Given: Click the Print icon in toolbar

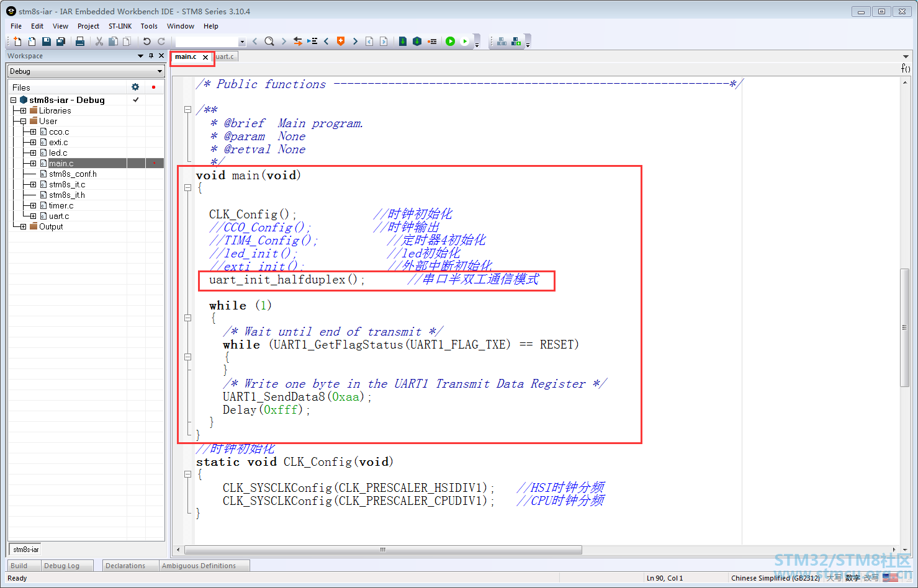Looking at the screenshot, I should click(x=80, y=42).
